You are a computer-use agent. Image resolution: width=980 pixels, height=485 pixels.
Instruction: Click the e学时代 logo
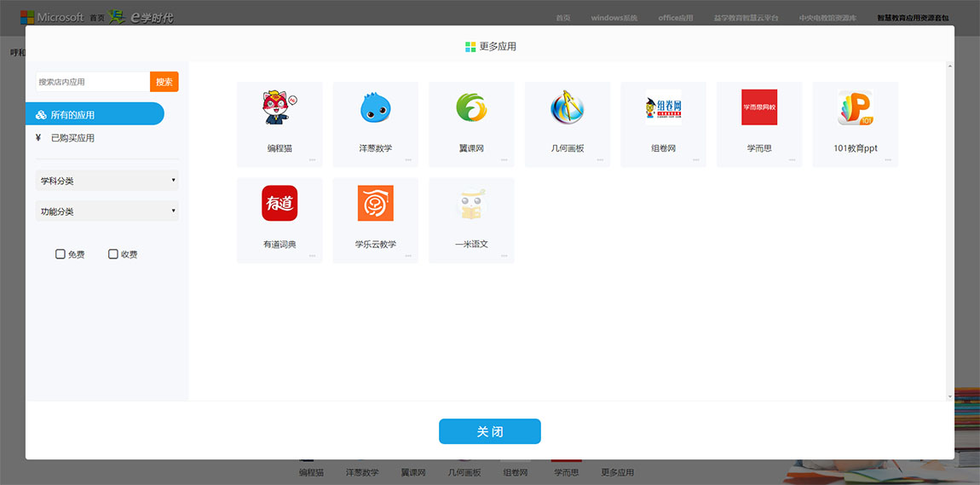pyautogui.click(x=141, y=18)
